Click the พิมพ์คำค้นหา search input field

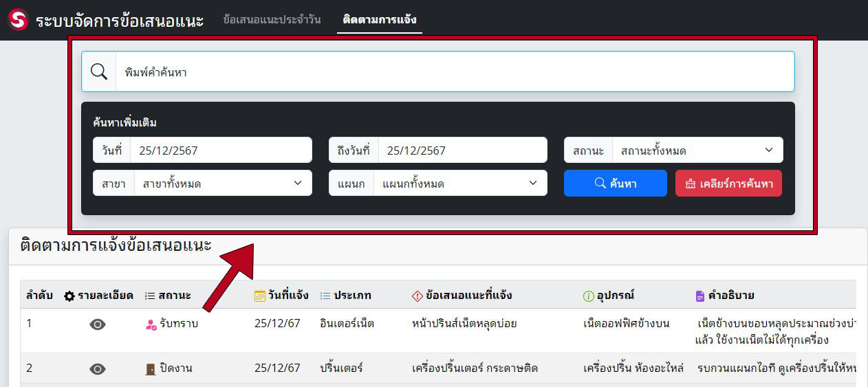tap(454, 71)
